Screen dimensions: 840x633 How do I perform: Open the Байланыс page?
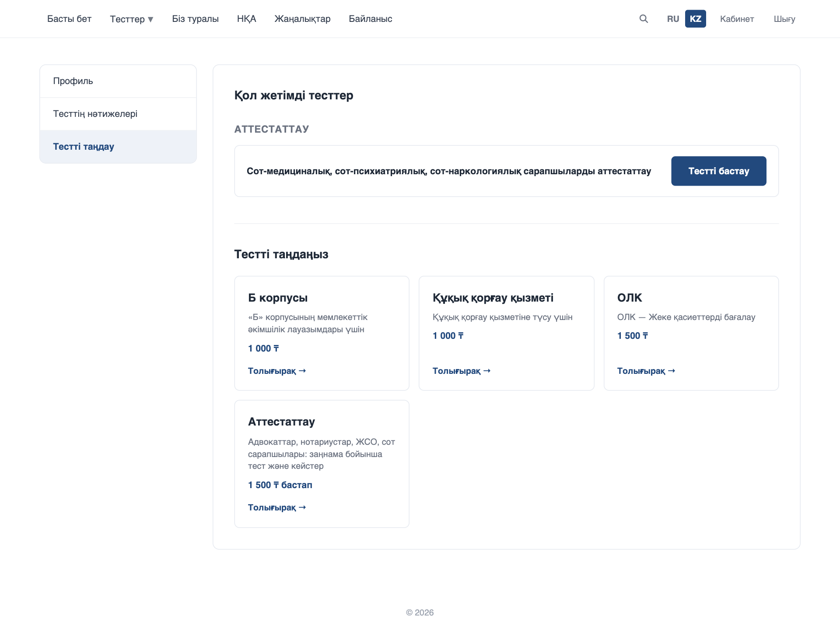tap(370, 19)
